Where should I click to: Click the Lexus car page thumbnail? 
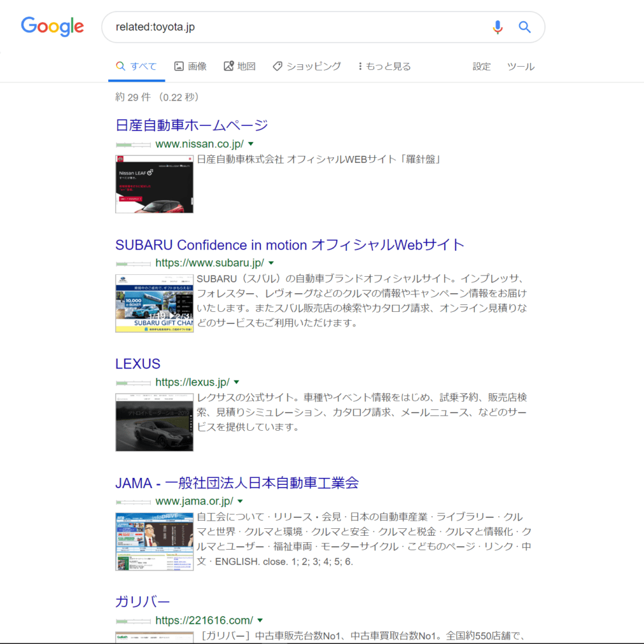click(x=155, y=422)
